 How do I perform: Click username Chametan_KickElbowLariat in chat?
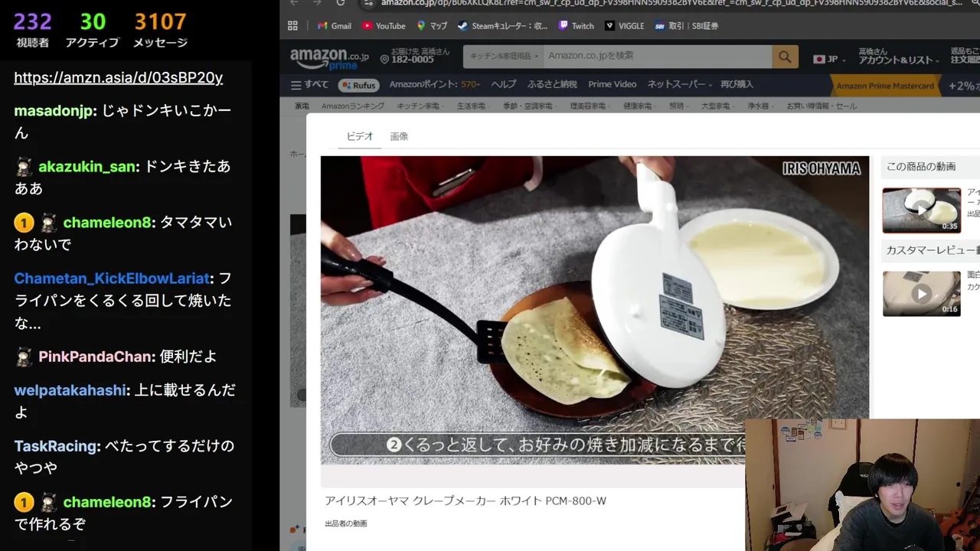[x=112, y=279]
